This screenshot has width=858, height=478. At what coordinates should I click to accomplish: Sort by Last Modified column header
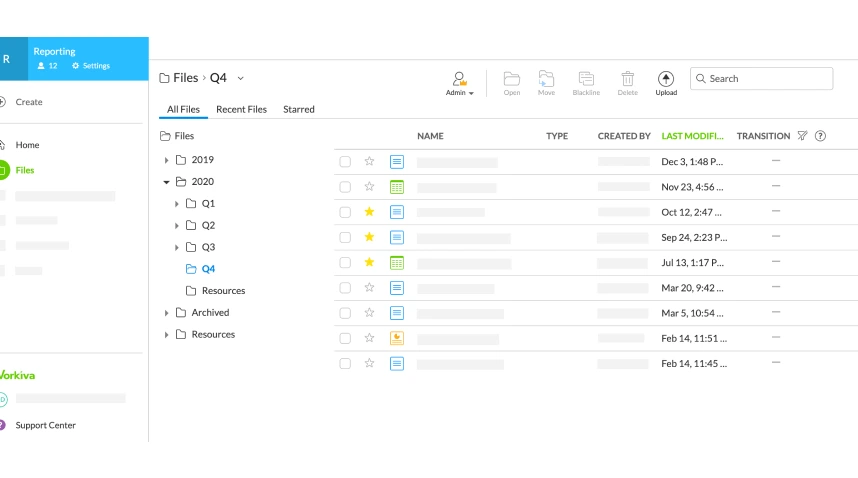pyautogui.click(x=691, y=136)
